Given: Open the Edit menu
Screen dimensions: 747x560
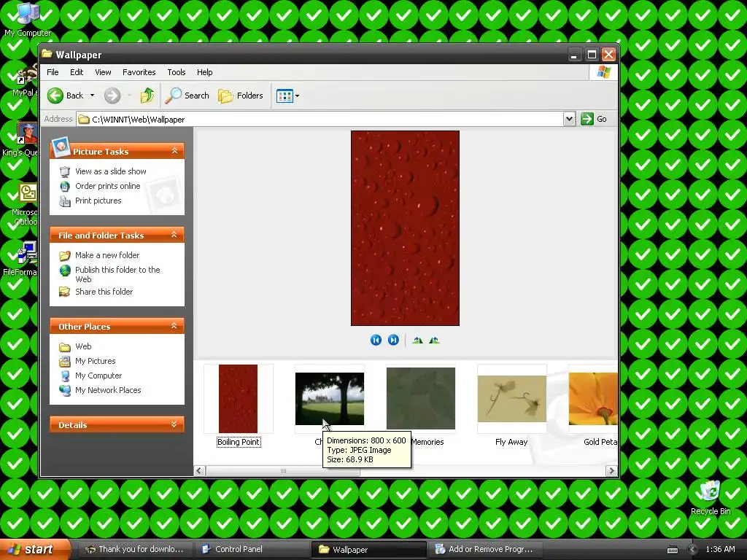Looking at the screenshot, I should pyautogui.click(x=77, y=72).
